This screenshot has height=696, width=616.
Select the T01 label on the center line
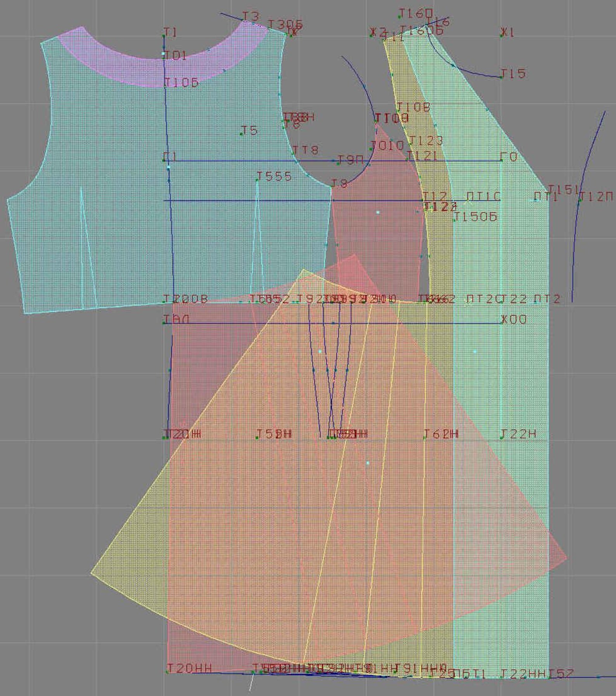click(x=175, y=56)
